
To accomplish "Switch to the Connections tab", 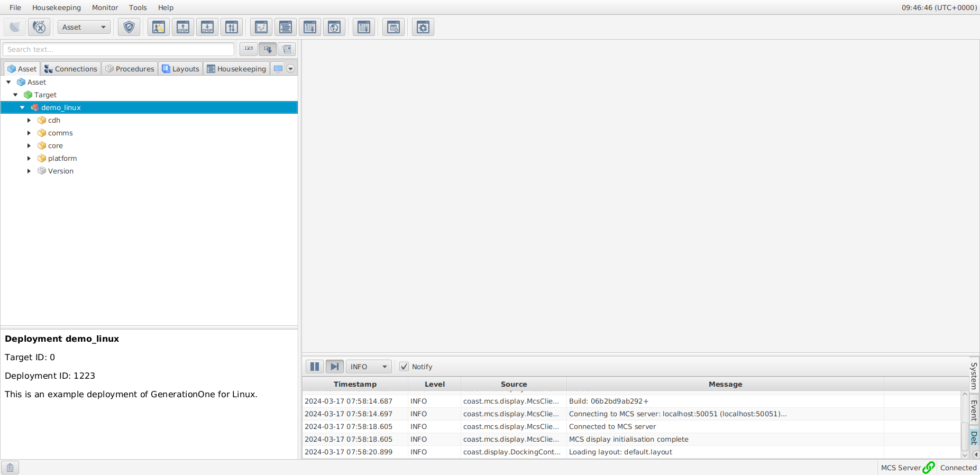I will pos(71,69).
